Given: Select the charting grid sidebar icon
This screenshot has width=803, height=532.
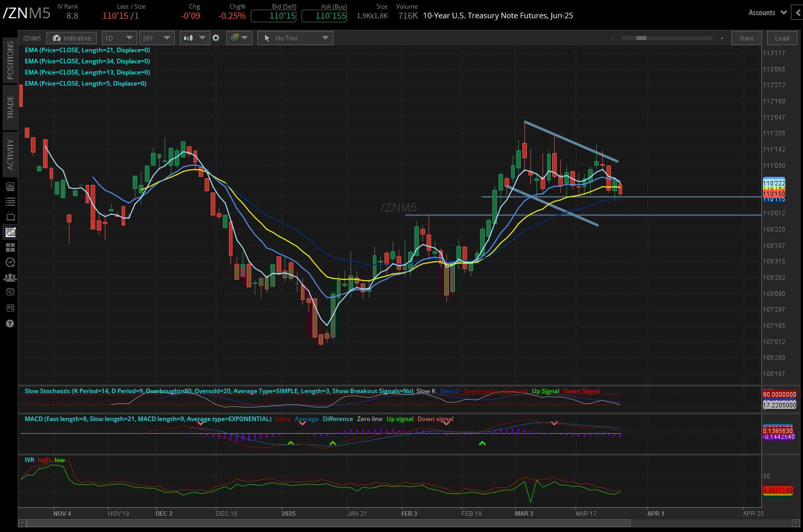Looking at the screenshot, I should coord(10,232).
